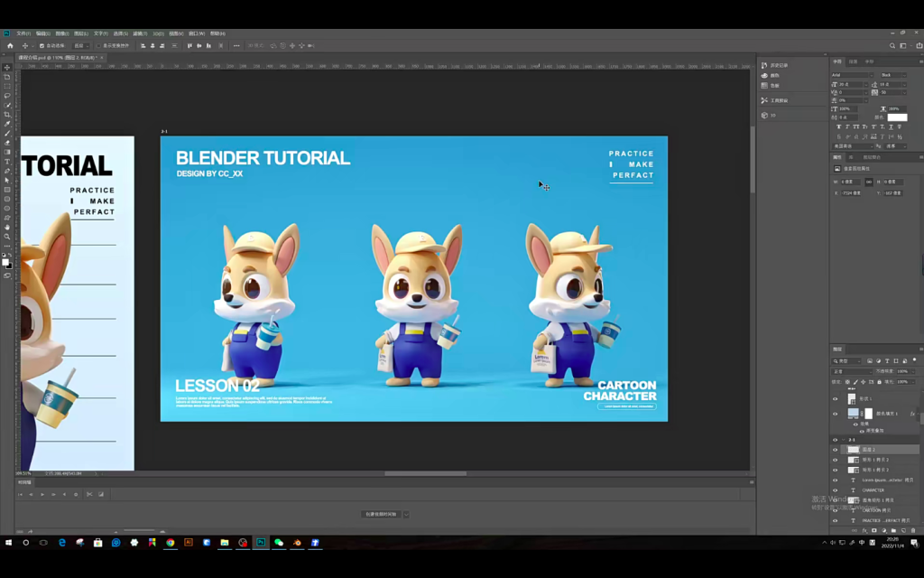Image resolution: width=924 pixels, height=578 pixels.
Task: Toggle visibility of the 2-1 artboard group
Action: [835, 440]
